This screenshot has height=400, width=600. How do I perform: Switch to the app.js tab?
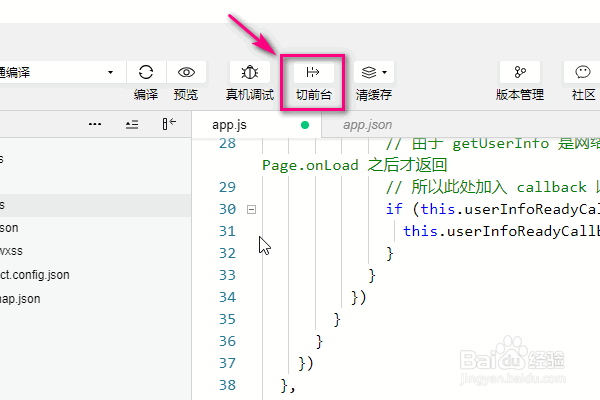click(x=256, y=125)
